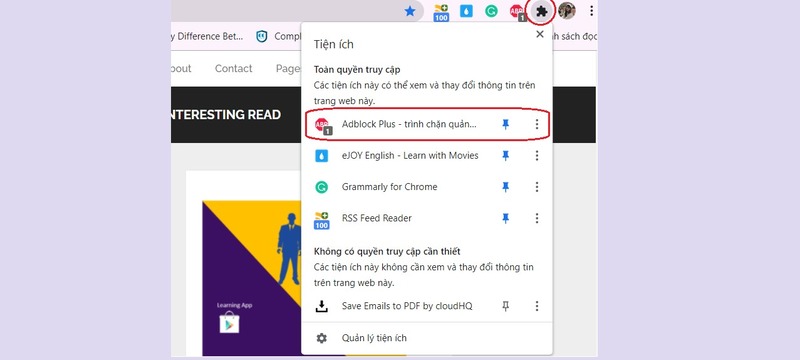Close the Tiện ích extensions popup
800x360 pixels.
point(539,35)
